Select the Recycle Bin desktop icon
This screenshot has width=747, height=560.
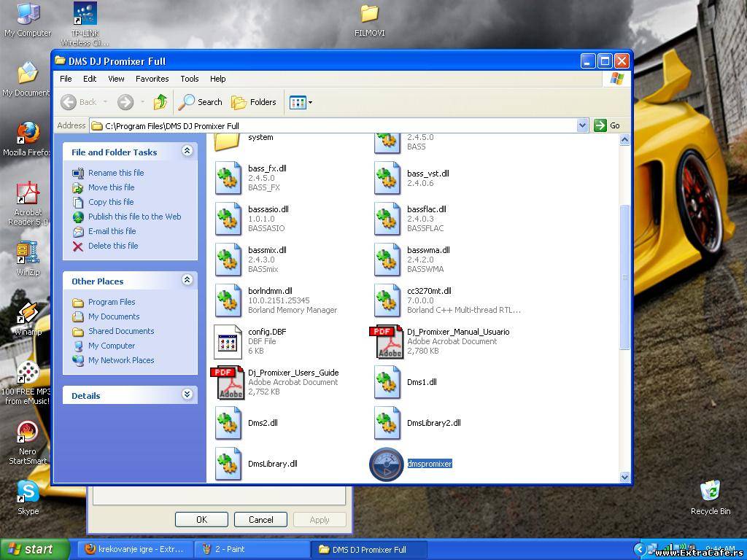pyautogui.click(x=711, y=492)
